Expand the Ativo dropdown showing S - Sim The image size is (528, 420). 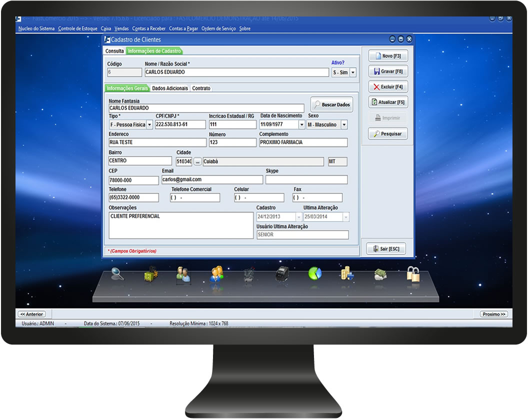tap(353, 72)
